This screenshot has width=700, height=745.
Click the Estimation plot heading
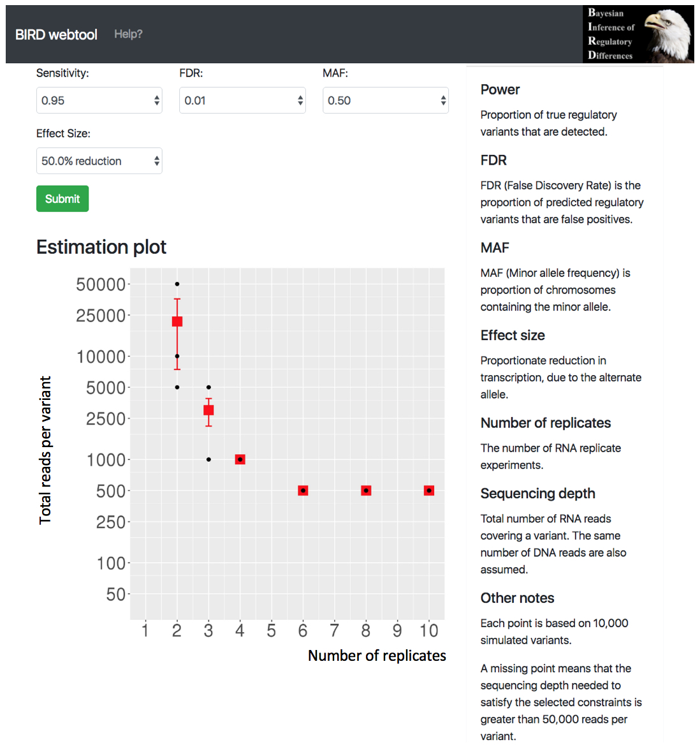tap(101, 247)
